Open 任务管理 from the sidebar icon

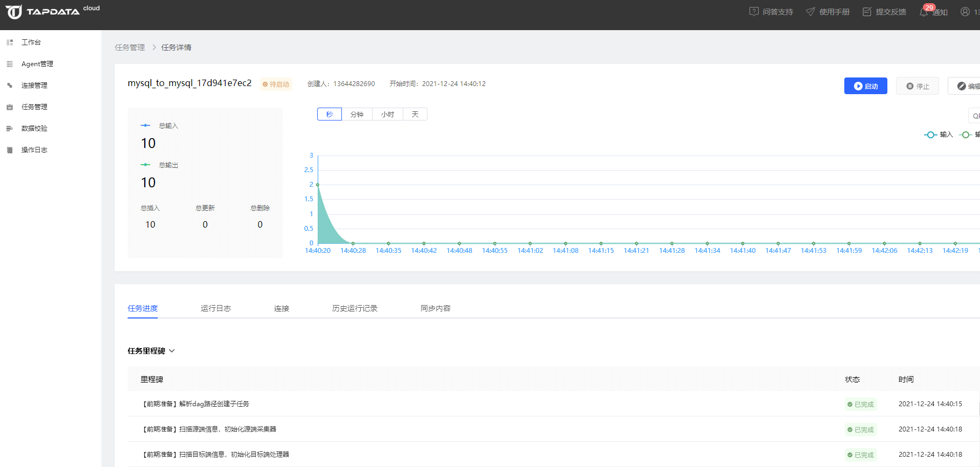point(10,107)
